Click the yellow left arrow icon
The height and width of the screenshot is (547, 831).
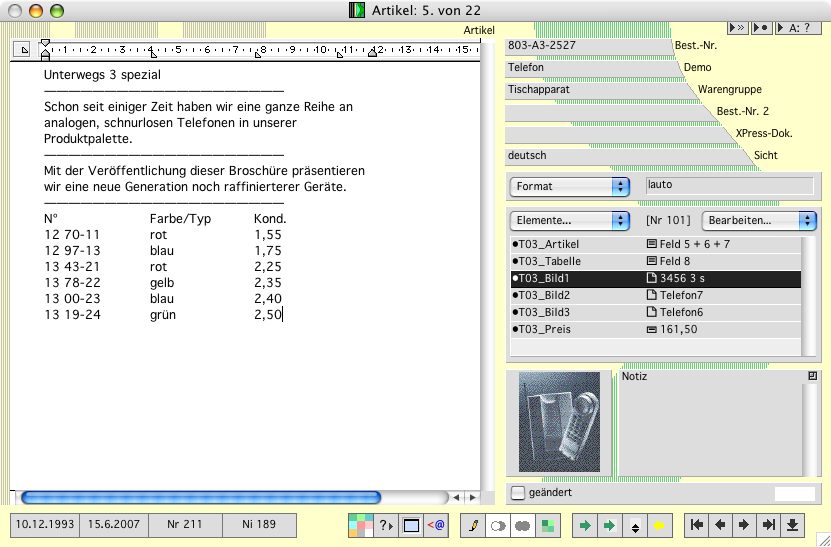659,524
